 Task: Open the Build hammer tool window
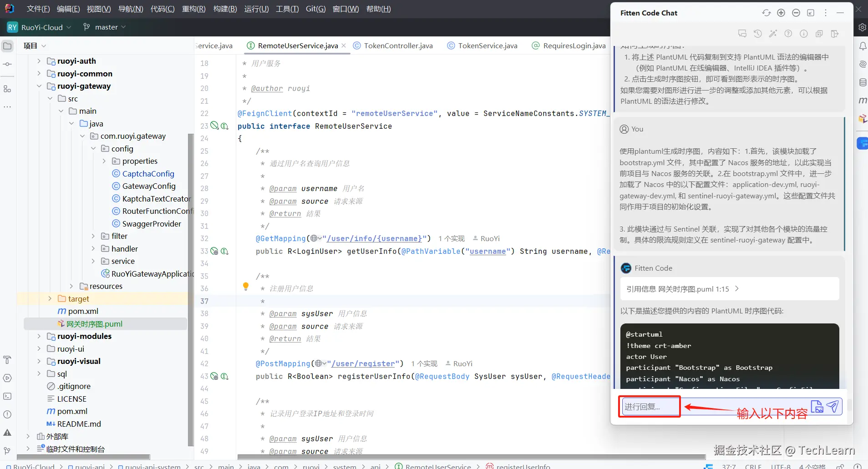pyautogui.click(x=7, y=360)
